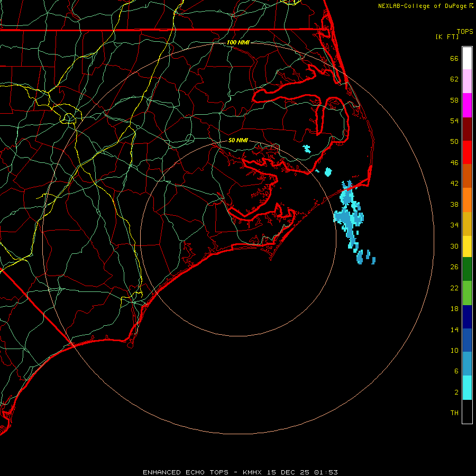
Task: Click the legend value '34'
Action: (x=454, y=225)
